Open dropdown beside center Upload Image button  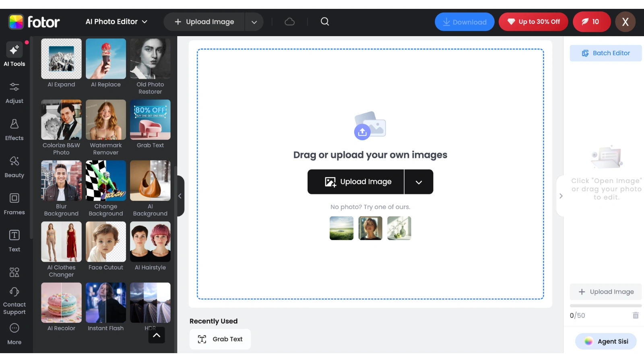point(419,182)
